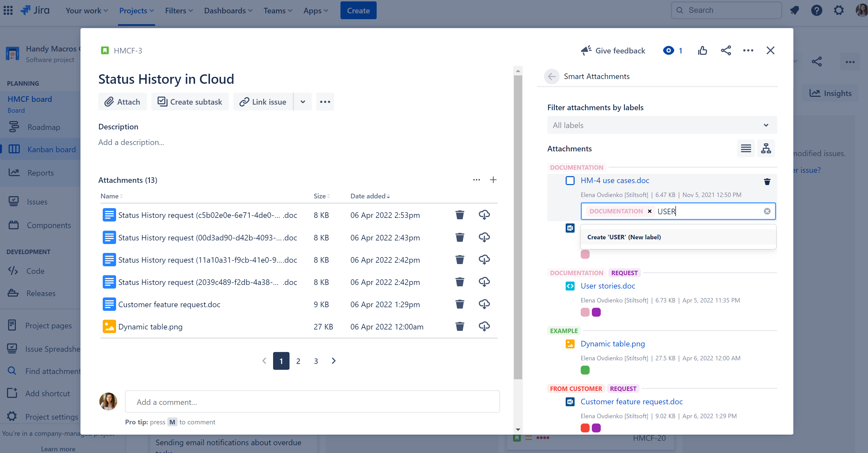
Task: Remove the DOCUMENTATION label chip
Action: tap(650, 211)
